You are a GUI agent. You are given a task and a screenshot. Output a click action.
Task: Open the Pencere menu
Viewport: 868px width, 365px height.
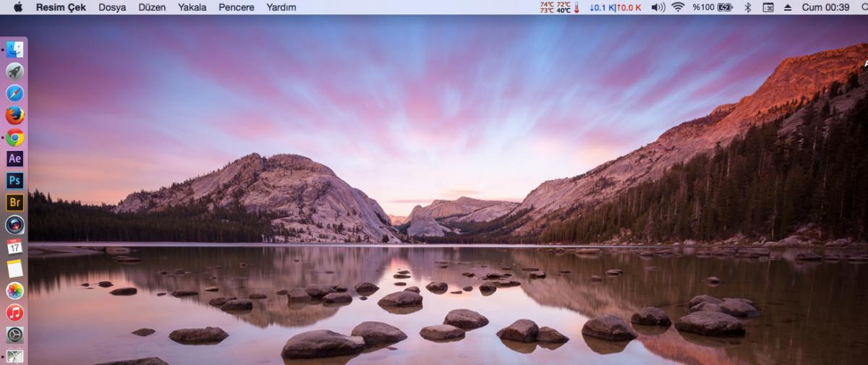pyautogui.click(x=237, y=7)
